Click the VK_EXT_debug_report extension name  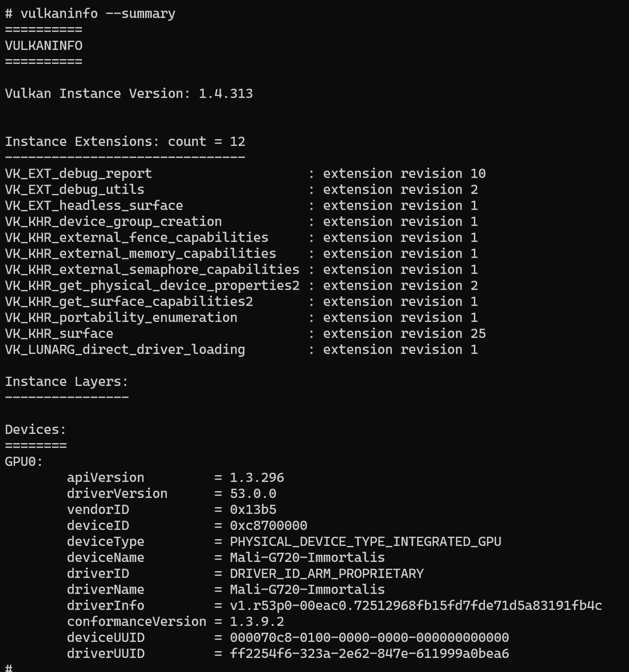pos(78,174)
